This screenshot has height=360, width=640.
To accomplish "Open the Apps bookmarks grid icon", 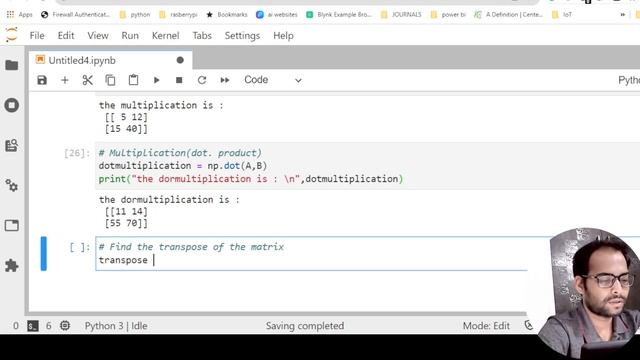I will point(10,14).
